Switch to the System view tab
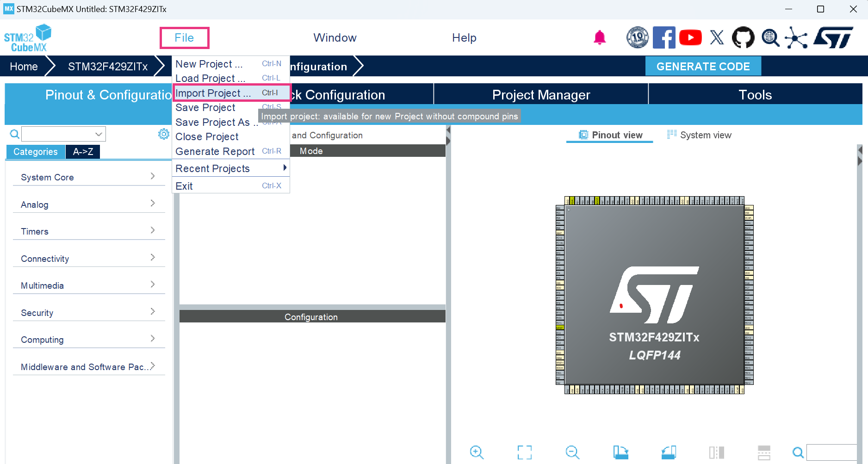This screenshot has width=868, height=464. coord(700,135)
